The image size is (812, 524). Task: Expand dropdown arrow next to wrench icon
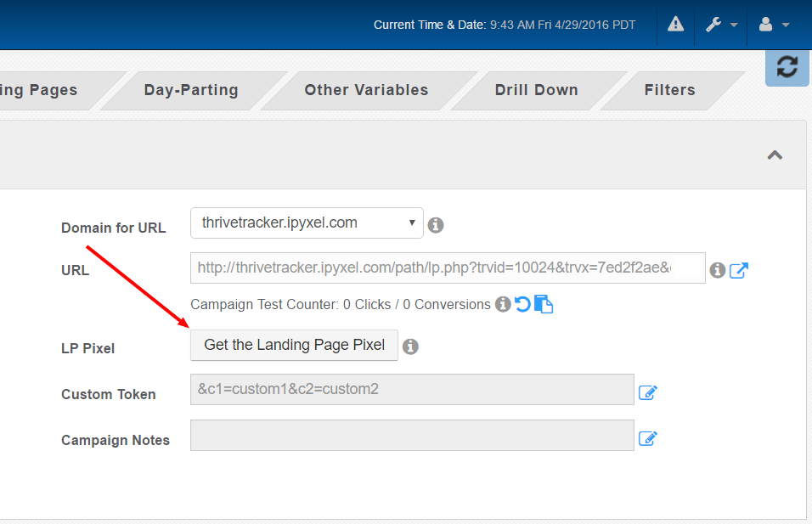(734, 25)
